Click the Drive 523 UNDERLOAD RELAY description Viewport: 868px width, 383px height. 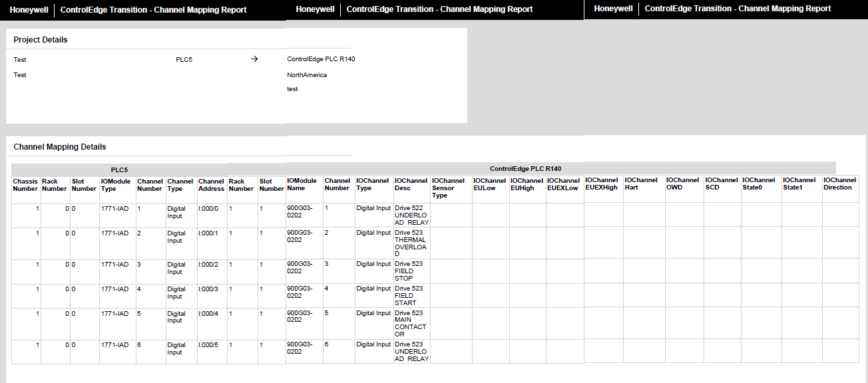click(x=411, y=352)
